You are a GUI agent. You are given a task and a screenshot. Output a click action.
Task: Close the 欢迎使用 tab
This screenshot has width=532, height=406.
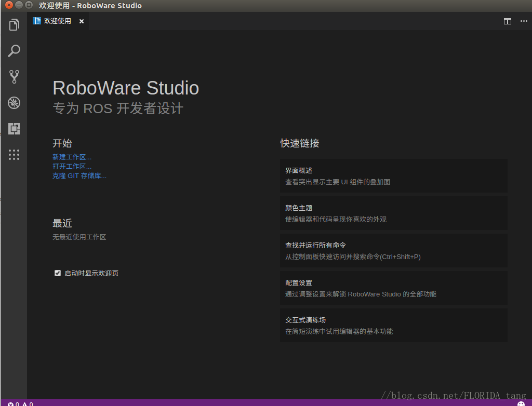coord(82,21)
